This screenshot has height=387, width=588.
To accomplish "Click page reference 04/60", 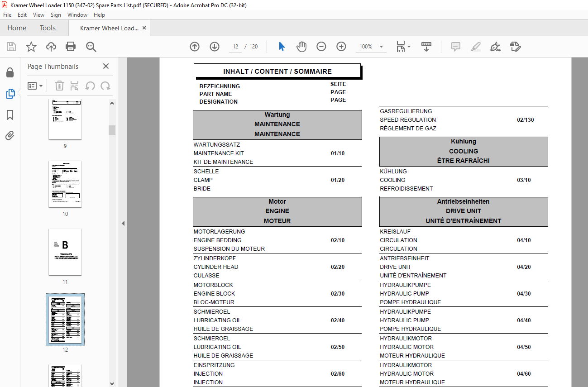I will [x=524, y=374].
